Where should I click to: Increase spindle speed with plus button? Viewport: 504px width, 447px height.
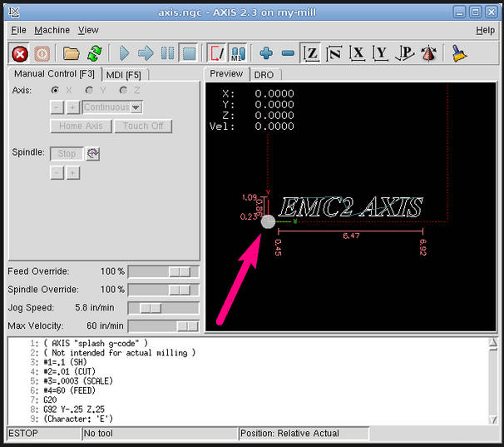[x=73, y=173]
